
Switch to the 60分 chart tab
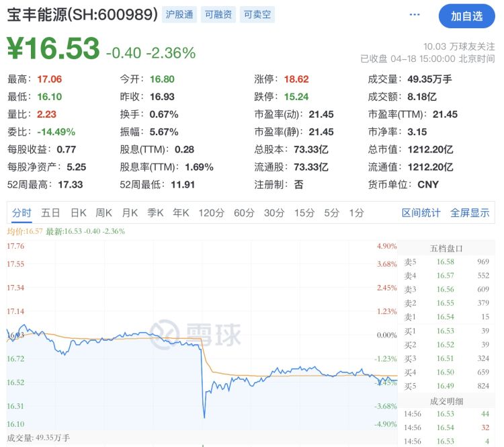[x=244, y=213]
